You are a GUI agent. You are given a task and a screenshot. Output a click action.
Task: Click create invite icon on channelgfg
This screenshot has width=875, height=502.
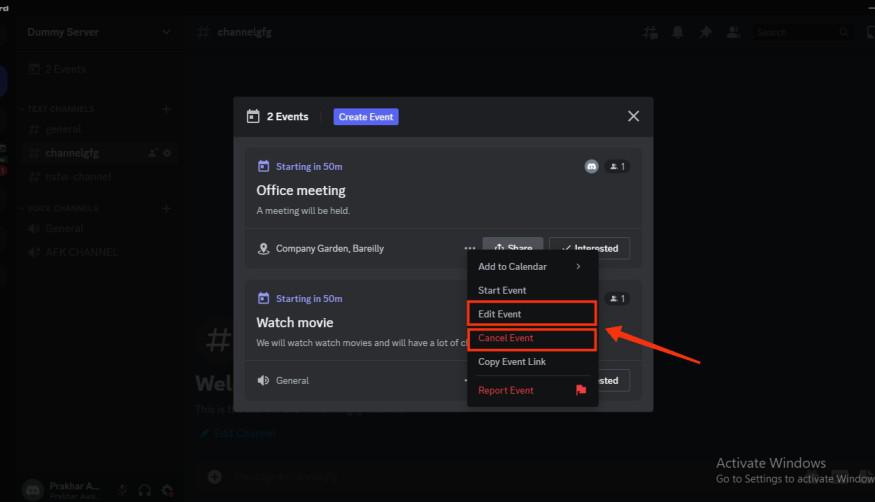152,153
